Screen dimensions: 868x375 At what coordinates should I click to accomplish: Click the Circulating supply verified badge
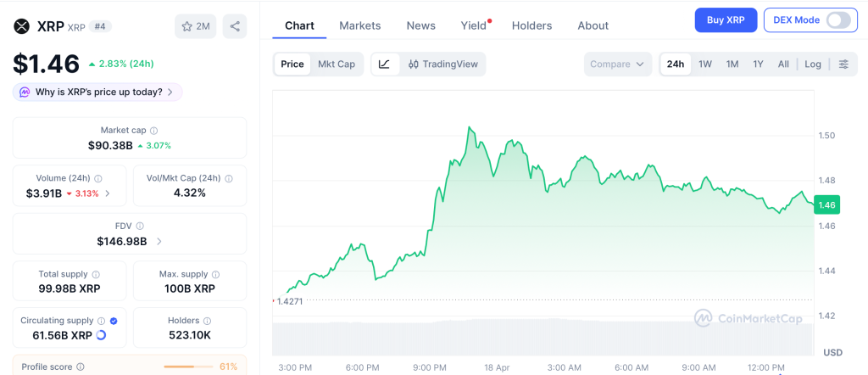pyautogui.click(x=114, y=321)
